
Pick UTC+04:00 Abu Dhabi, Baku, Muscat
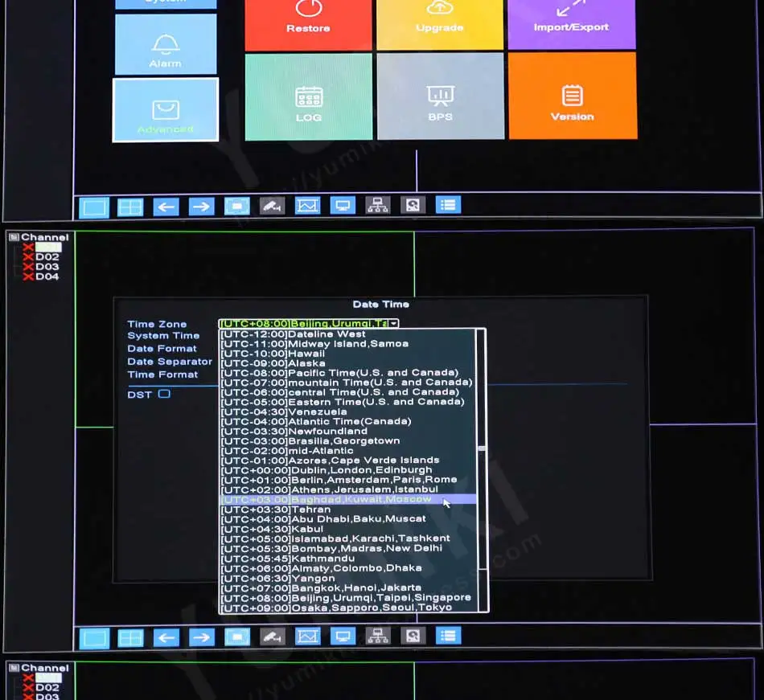[x=348, y=519]
